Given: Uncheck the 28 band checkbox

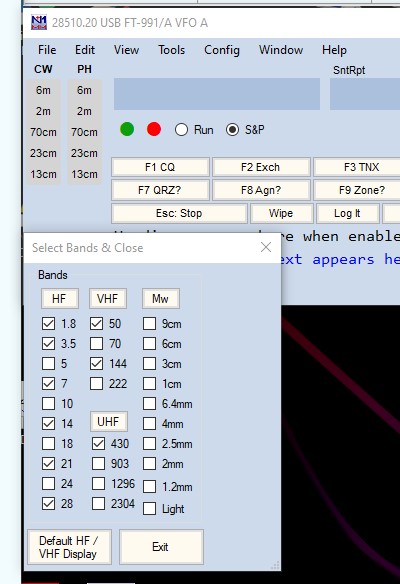Looking at the screenshot, I should (48, 504).
